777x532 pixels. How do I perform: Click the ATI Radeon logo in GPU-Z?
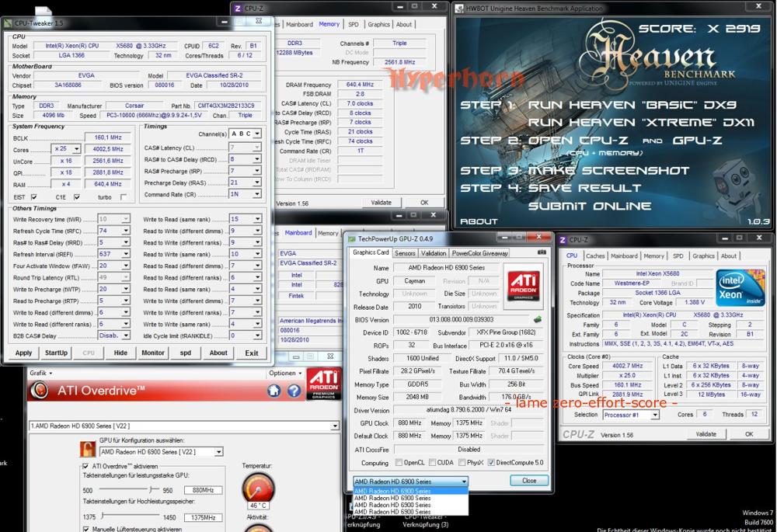pyautogui.click(x=523, y=286)
